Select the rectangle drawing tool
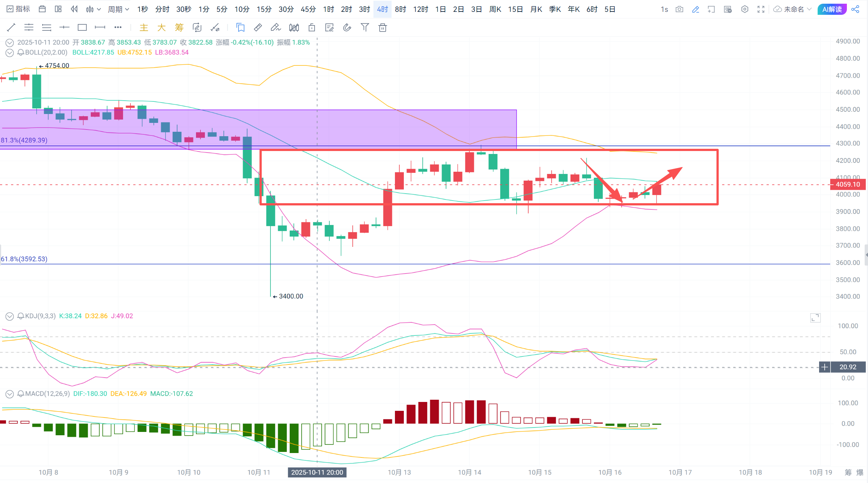Image resolution: width=868 pixels, height=483 pixels. [82, 27]
